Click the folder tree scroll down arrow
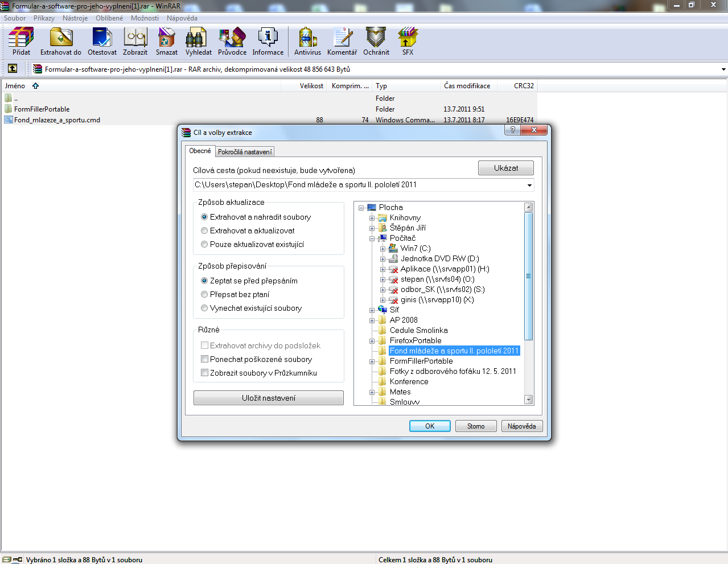The image size is (728, 564). pyautogui.click(x=528, y=400)
